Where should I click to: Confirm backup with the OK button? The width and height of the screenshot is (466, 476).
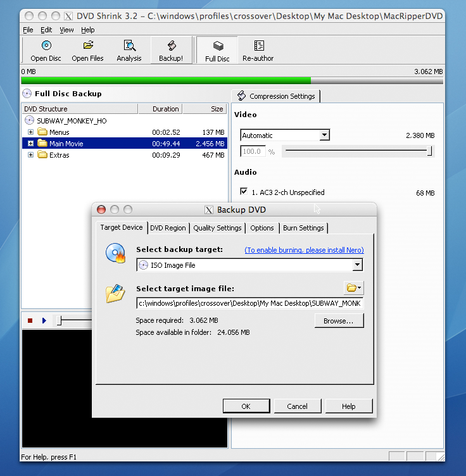point(246,406)
